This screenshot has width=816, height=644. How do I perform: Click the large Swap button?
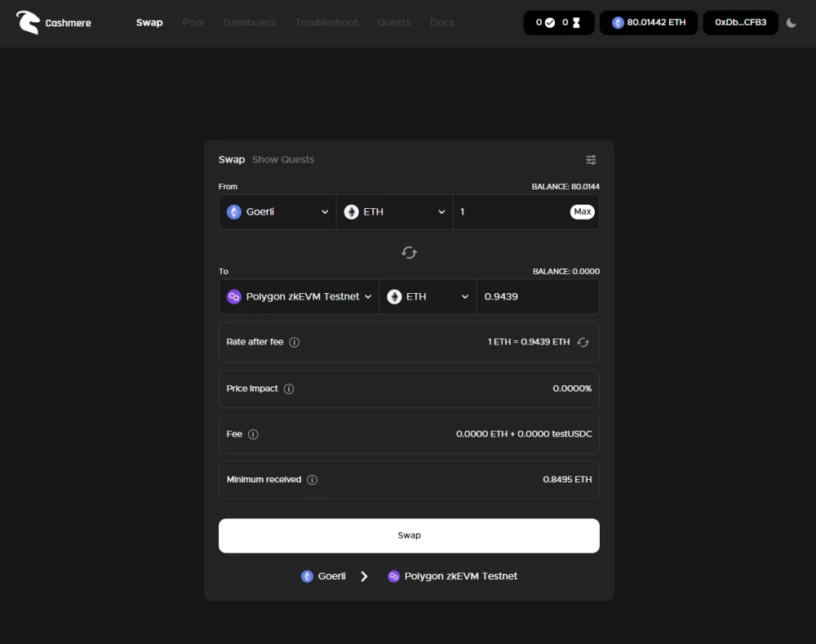[409, 535]
